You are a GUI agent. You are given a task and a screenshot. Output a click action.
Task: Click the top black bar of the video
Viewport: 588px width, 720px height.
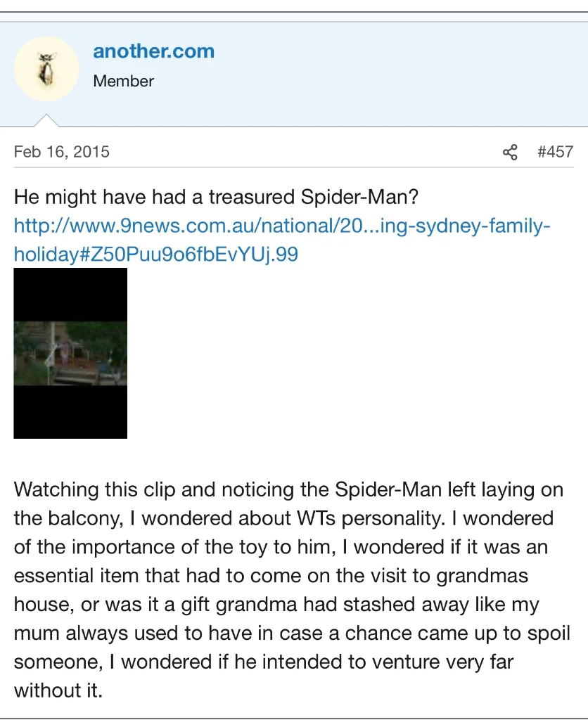pyautogui.click(x=70, y=294)
